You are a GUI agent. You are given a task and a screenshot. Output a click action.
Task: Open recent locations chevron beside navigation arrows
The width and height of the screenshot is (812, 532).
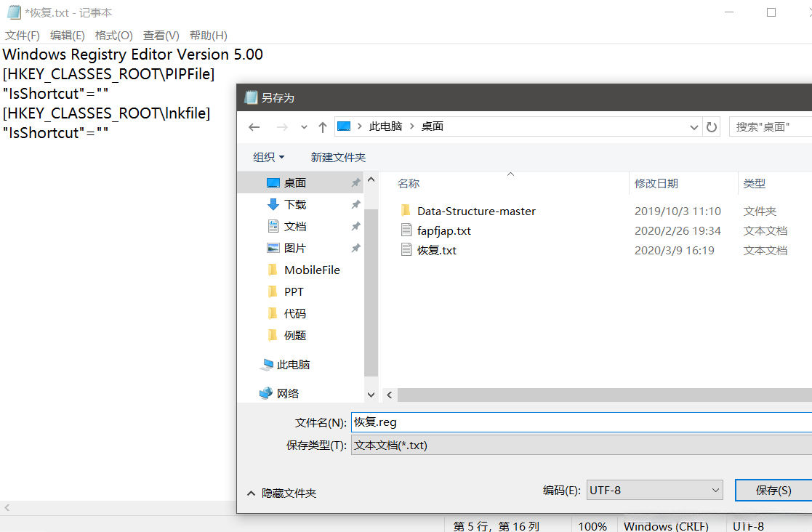304,127
